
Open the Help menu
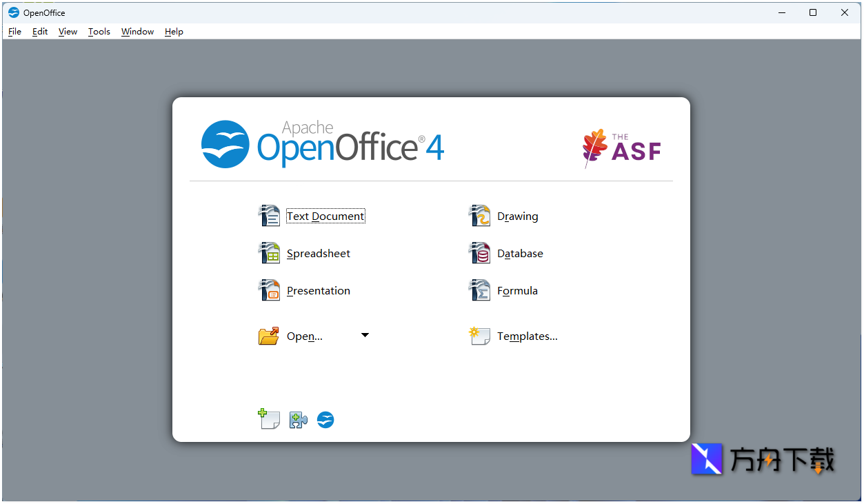tap(174, 32)
